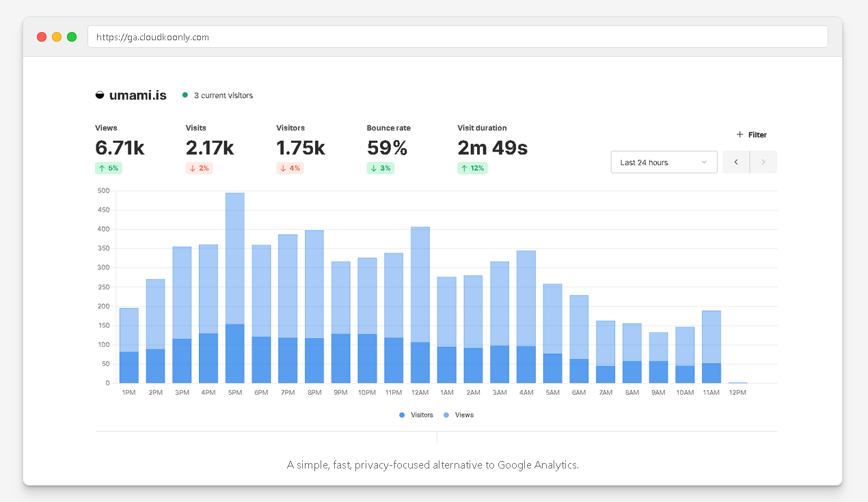Click the 6.71k Views value
Screen dimensions: 868x502
pos(120,148)
